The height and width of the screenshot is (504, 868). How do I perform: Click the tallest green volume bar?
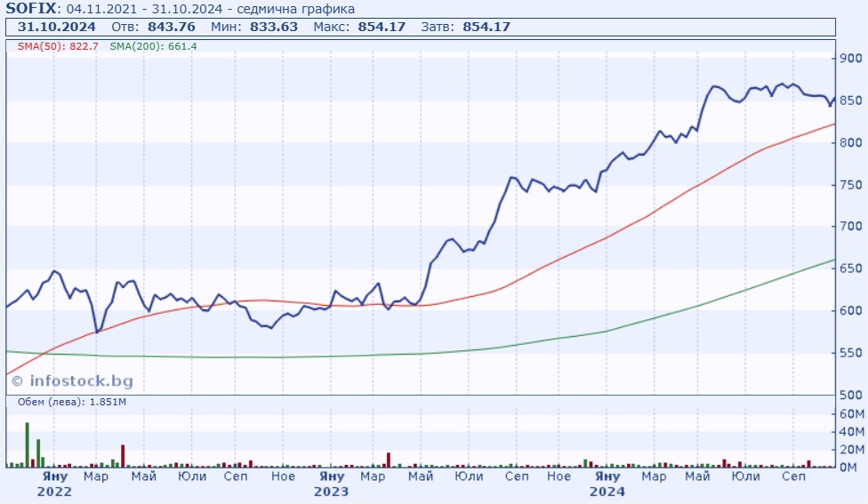27,444
